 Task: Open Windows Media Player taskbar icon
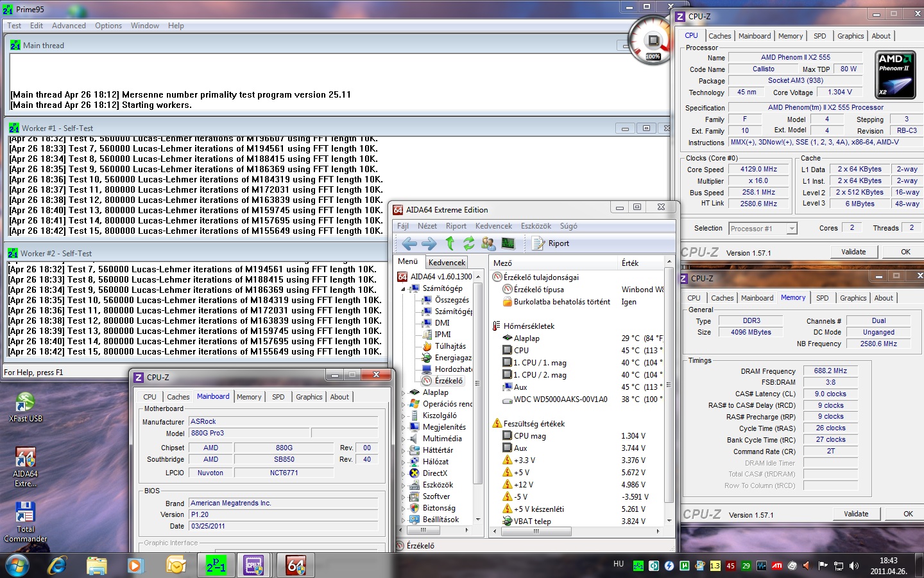point(135,566)
